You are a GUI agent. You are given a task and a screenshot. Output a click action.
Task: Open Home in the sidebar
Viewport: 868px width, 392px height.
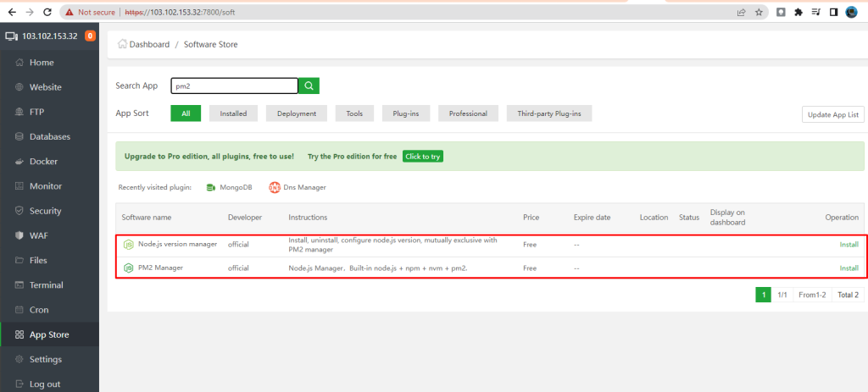point(42,63)
